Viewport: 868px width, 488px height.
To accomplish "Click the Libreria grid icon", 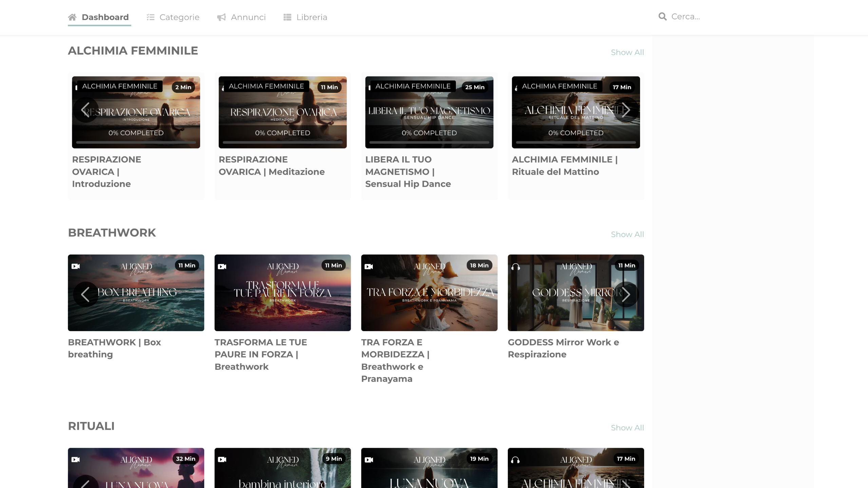I will 287,17.
